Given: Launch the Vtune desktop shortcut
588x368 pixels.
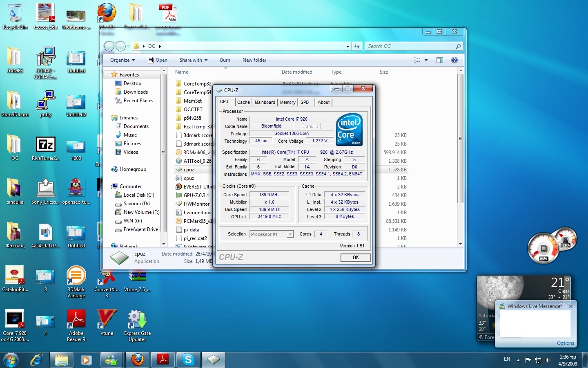Looking at the screenshot, I should coord(107,323).
